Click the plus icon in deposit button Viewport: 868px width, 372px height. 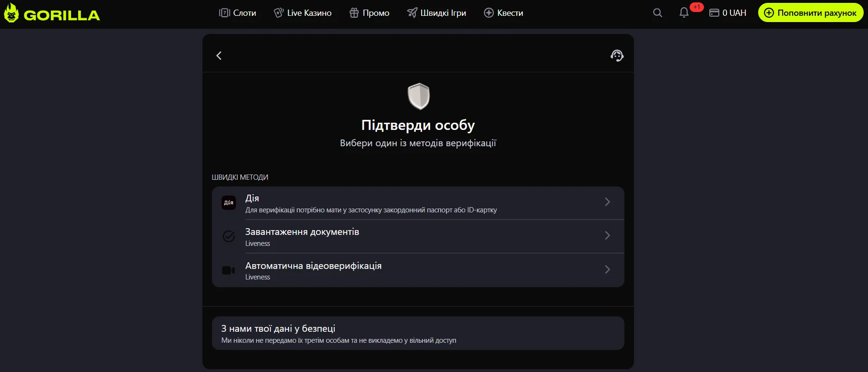pyautogui.click(x=769, y=13)
